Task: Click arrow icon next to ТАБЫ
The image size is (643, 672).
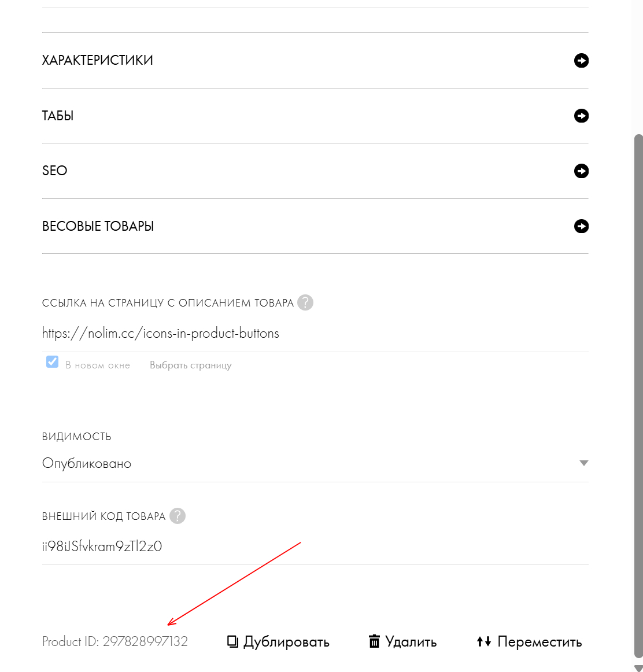Action: [x=581, y=116]
